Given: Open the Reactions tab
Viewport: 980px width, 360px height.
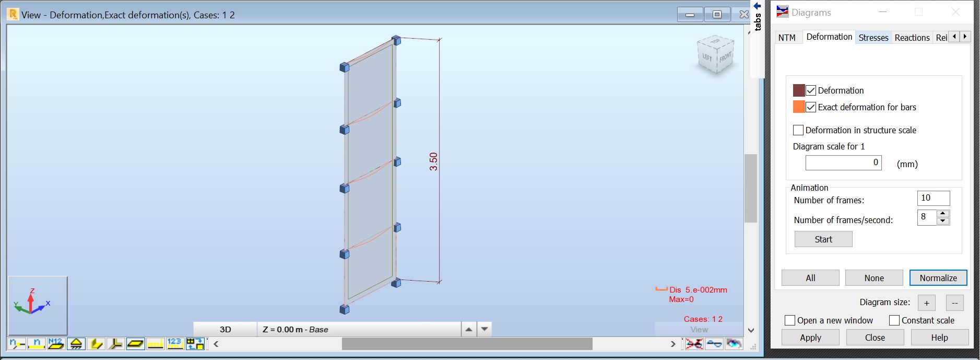Looking at the screenshot, I should click(912, 38).
